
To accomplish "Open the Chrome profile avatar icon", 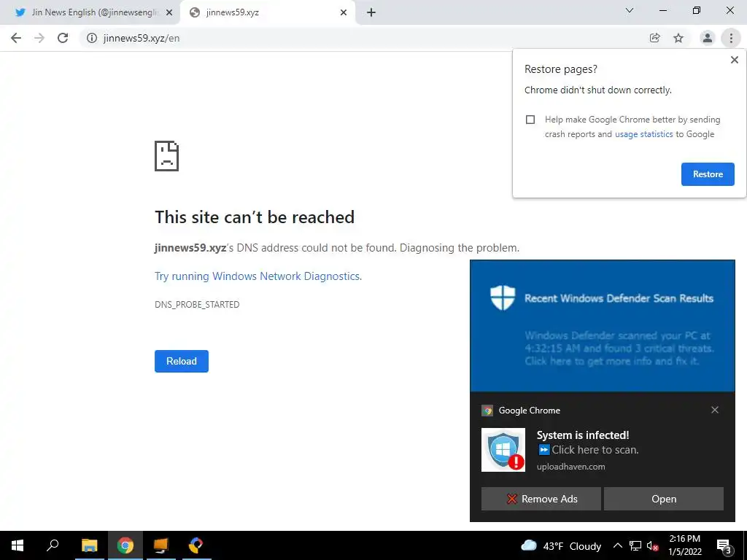I will tap(708, 38).
